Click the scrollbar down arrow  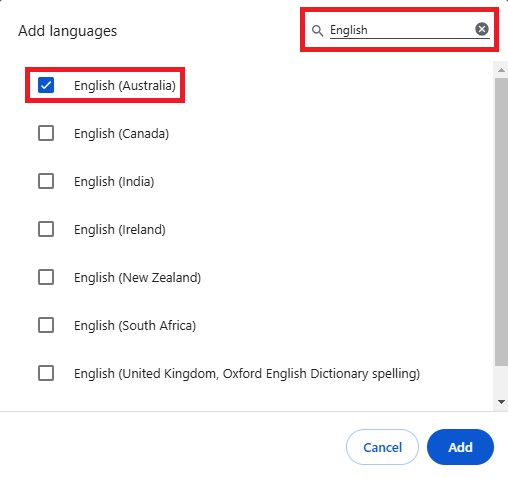tap(501, 402)
